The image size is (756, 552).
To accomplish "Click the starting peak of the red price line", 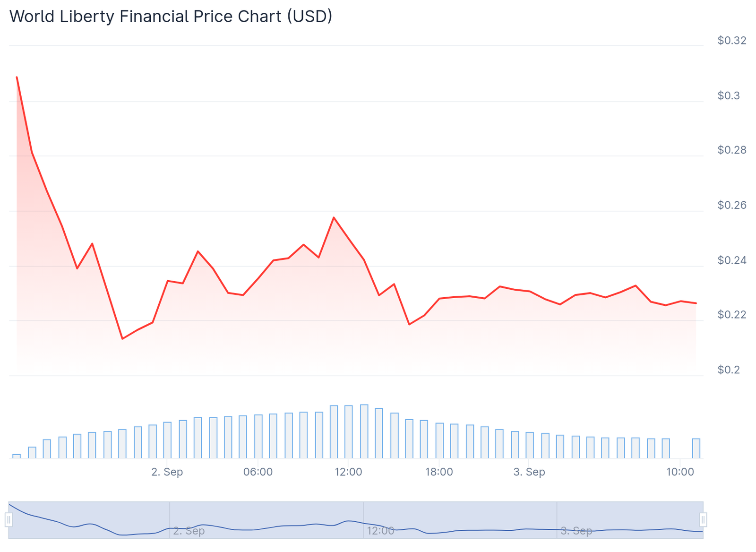I will tap(17, 77).
